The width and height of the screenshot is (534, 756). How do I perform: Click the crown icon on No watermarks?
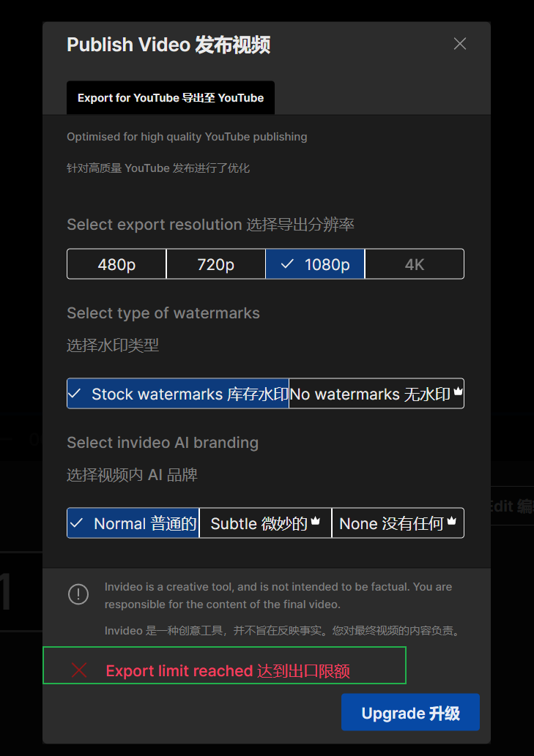coord(458,391)
